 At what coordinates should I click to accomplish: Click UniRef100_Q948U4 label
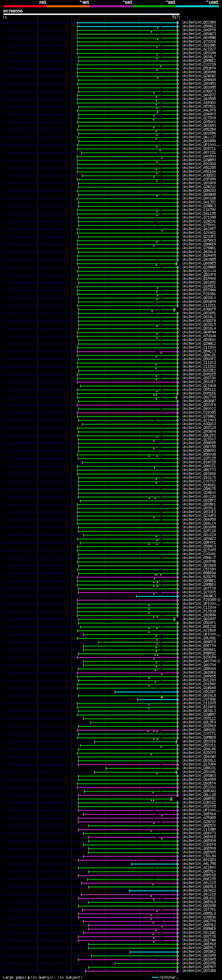[199, 80]
